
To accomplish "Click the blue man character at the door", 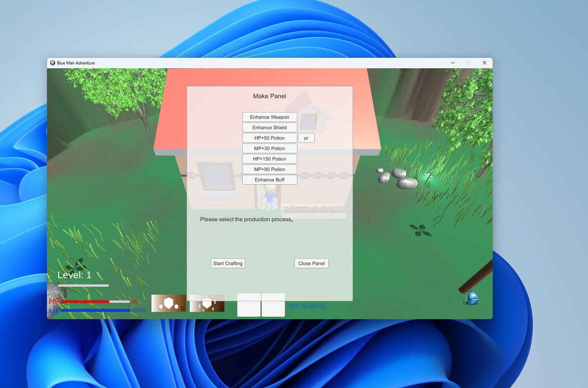I will click(x=269, y=198).
